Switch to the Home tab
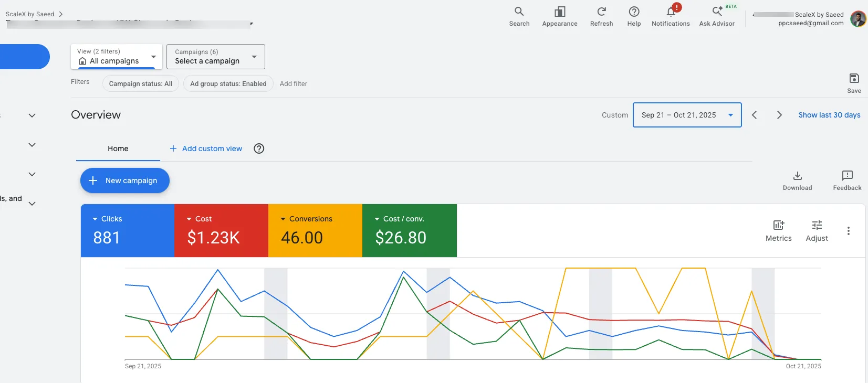Screen dimensions: 868x383 [x=118, y=148]
